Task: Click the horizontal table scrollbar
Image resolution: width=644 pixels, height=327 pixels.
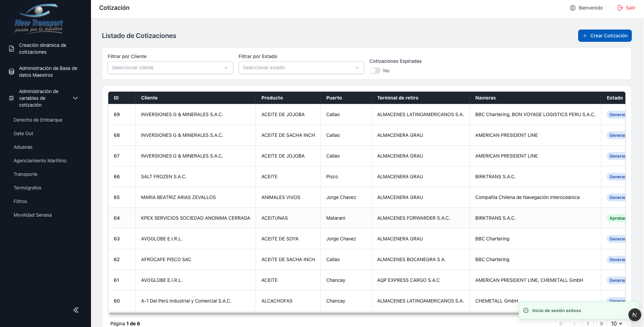Action: (306, 314)
